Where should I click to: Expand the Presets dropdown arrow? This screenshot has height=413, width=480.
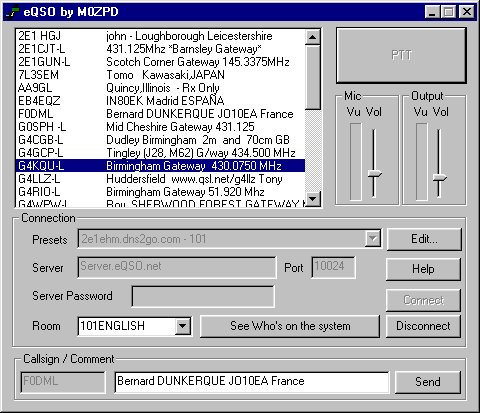click(x=373, y=239)
